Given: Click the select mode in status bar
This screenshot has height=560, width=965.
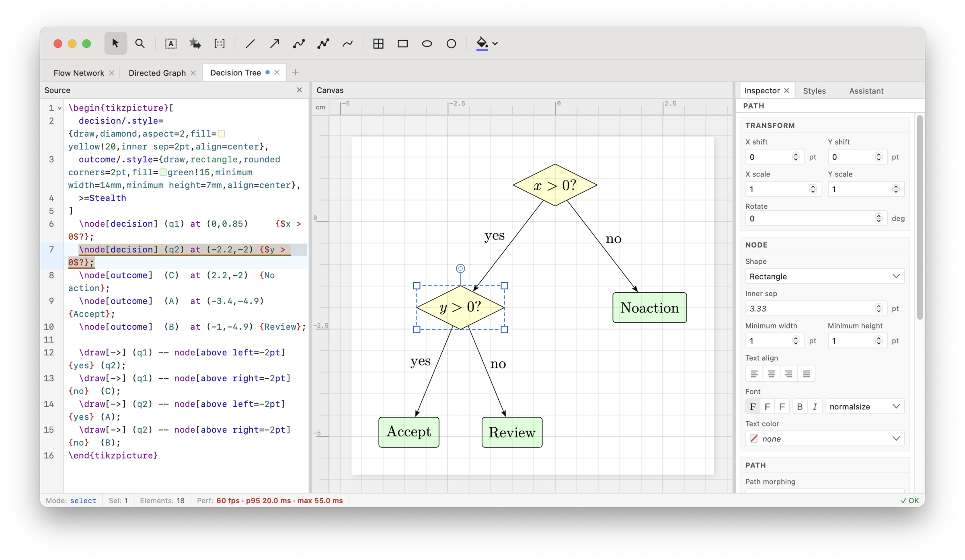Looking at the screenshot, I should [x=83, y=501].
